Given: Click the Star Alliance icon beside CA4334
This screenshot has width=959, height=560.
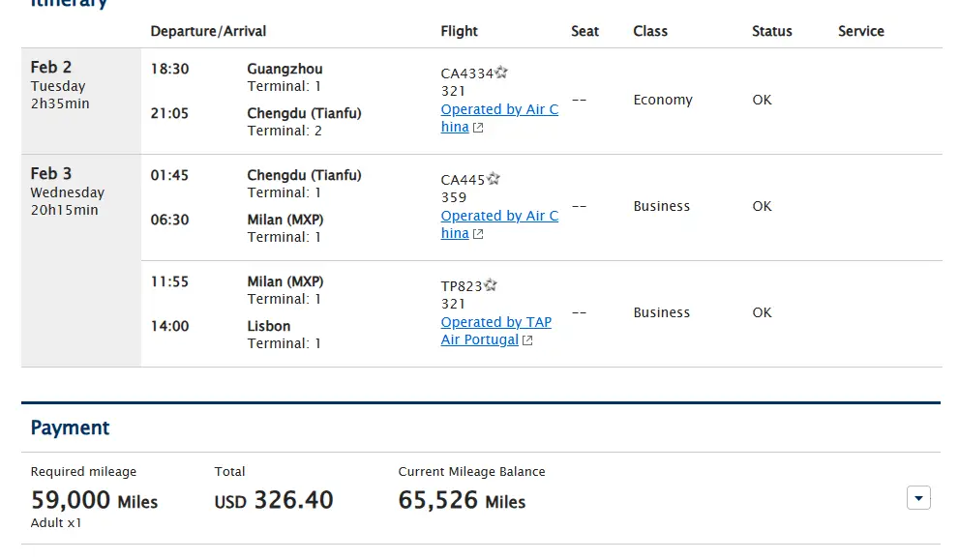Looking at the screenshot, I should tap(501, 73).
